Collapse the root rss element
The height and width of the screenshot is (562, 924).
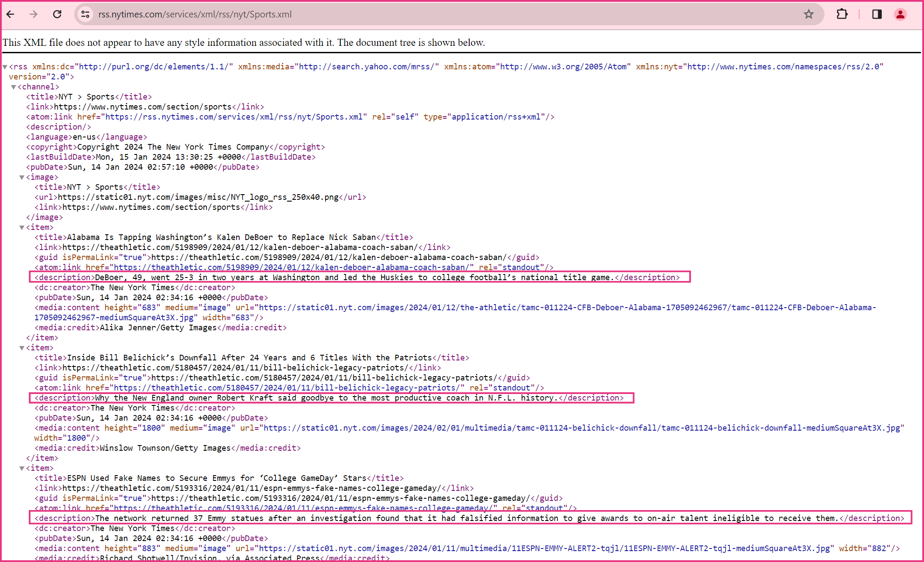click(x=5, y=67)
